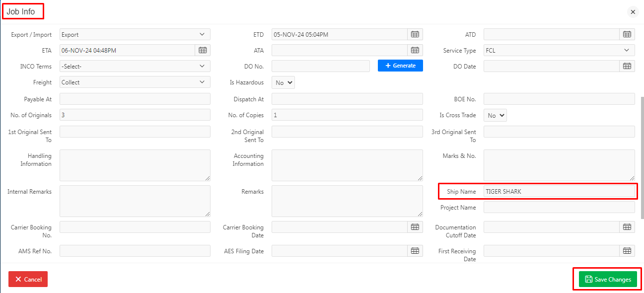
Task: Click the Dispatch At field
Action: click(347, 99)
